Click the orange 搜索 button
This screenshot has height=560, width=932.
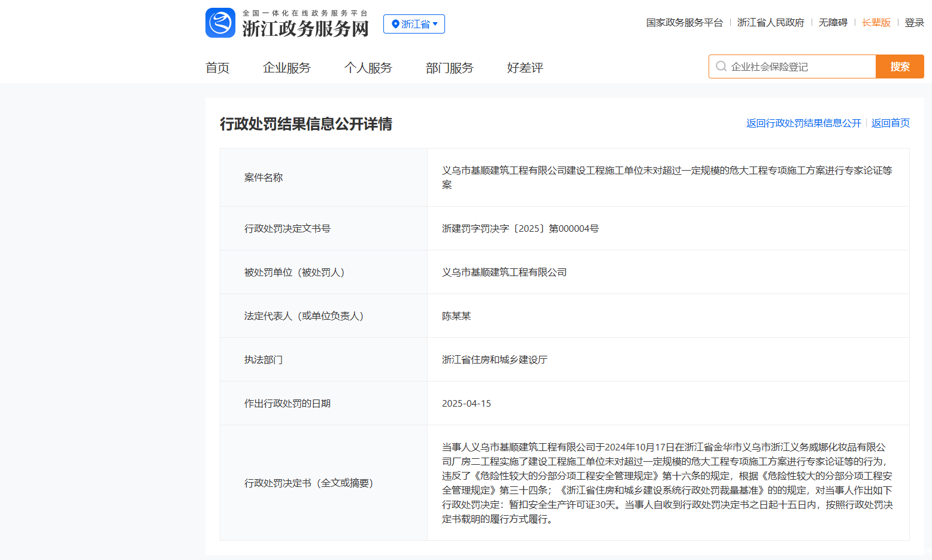pyautogui.click(x=900, y=66)
